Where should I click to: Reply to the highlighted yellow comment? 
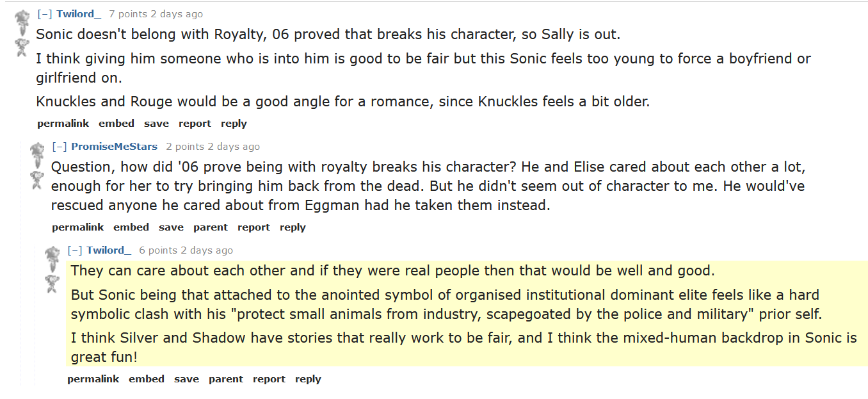point(308,379)
